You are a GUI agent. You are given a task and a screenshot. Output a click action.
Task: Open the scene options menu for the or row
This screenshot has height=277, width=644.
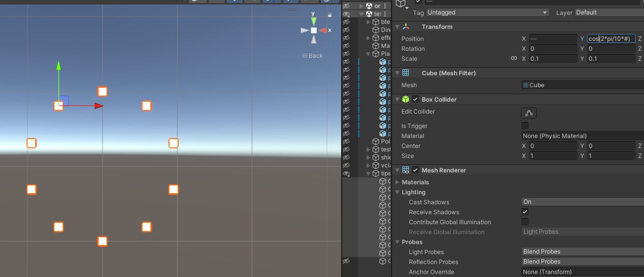[x=385, y=6]
